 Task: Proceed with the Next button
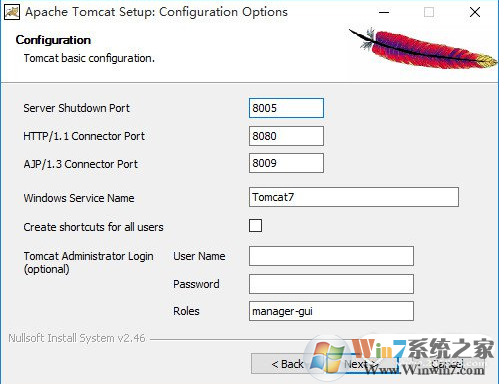pos(362,364)
